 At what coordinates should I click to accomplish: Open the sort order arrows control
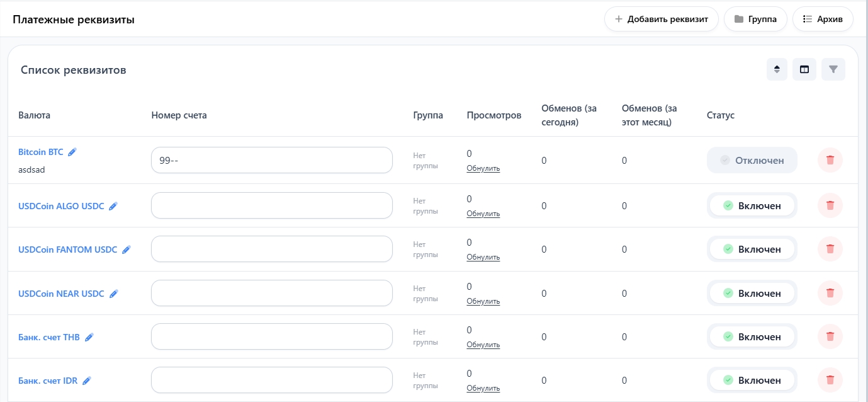777,69
